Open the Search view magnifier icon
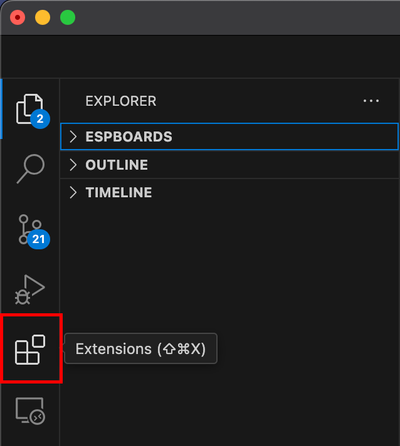The image size is (400, 446). click(x=31, y=168)
